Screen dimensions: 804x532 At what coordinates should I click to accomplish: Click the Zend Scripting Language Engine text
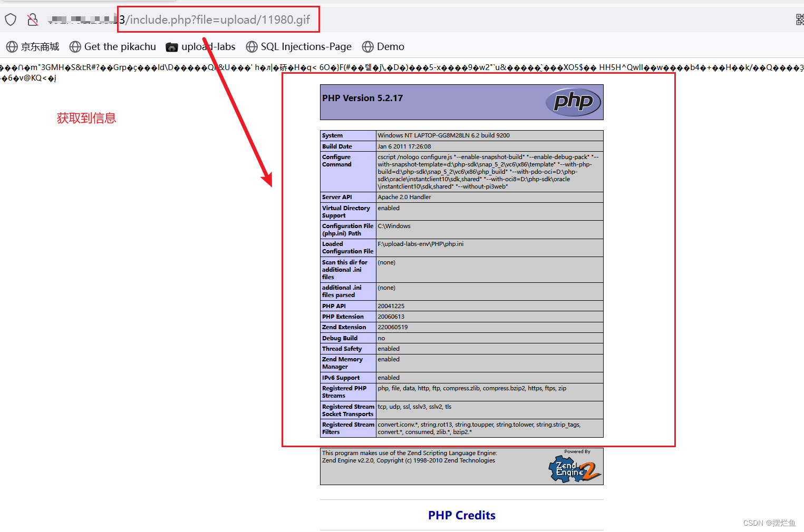click(x=410, y=457)
